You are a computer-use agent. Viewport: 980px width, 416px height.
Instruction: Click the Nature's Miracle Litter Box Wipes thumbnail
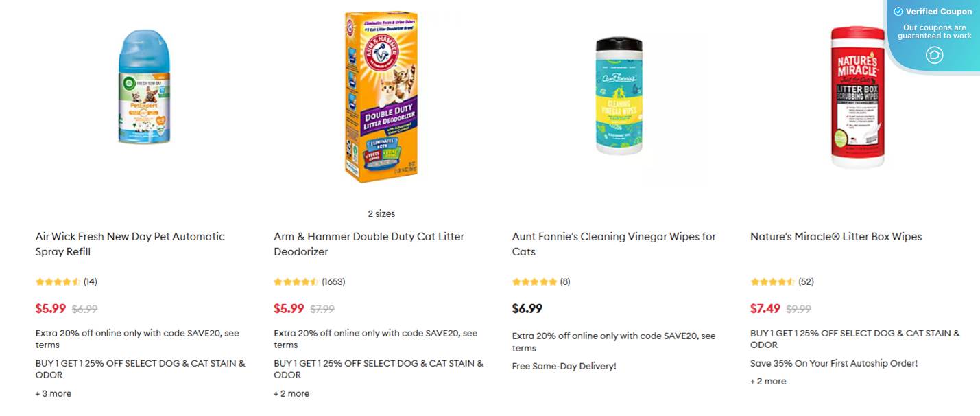[x=859, y=96]
